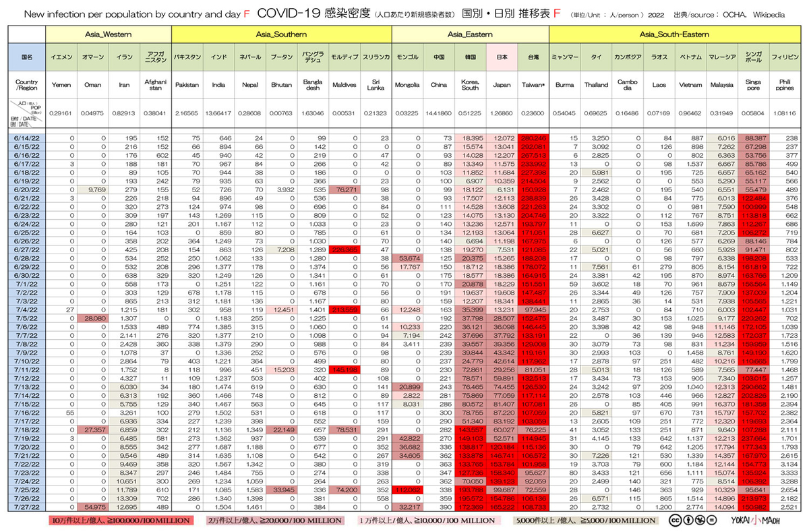Click the Mongolia value 112,062
This screenshot has height=532, width=809.
pos(408,491)
